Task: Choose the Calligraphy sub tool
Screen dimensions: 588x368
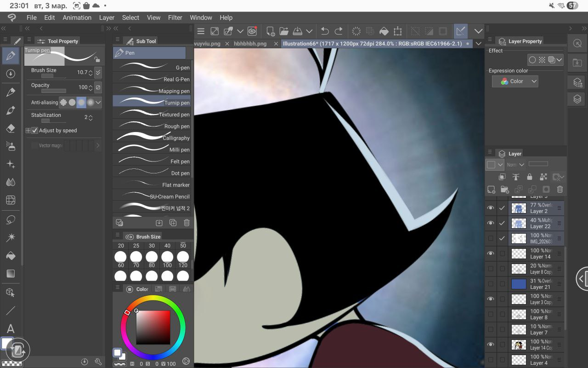Action: [152, 138]
